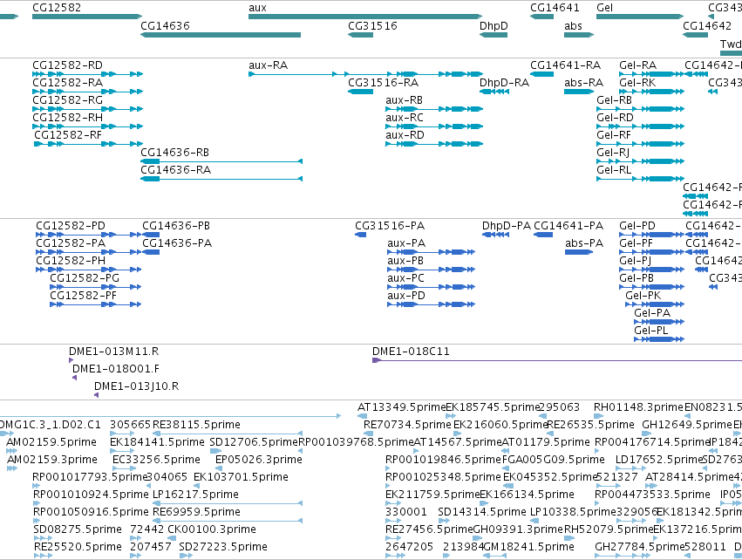Viewport: 742px width, 560px height.
Task: Click the CG31516-PA protein label
Action: [390, 226]
